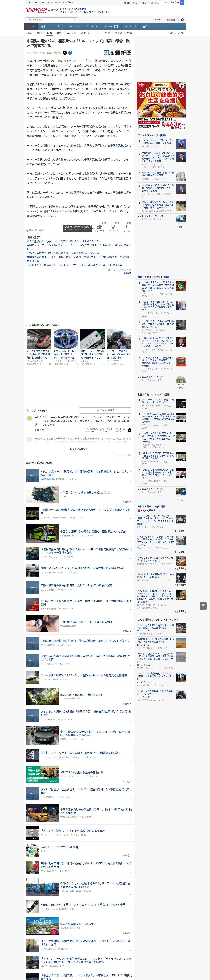The height and width of the screenshot is (980, 210).
Task: Click the ジャンクに食べて meal ad banner
Action: 161,106
